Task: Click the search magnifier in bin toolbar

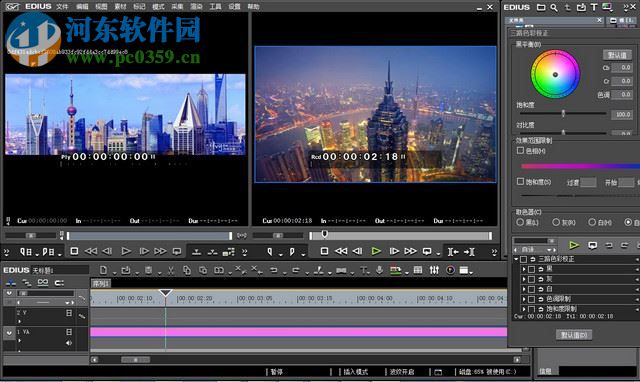Action: click(554, 7)
